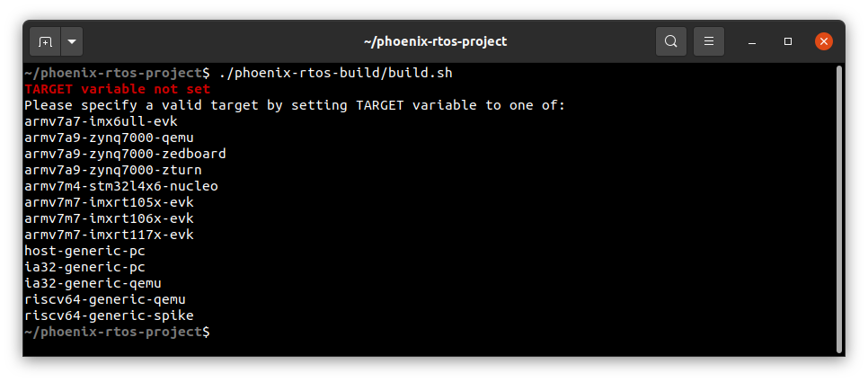Close the terminal window
The height and width of the screenshot is (382, 868).
pyautogui.click(x=824, y=41)
